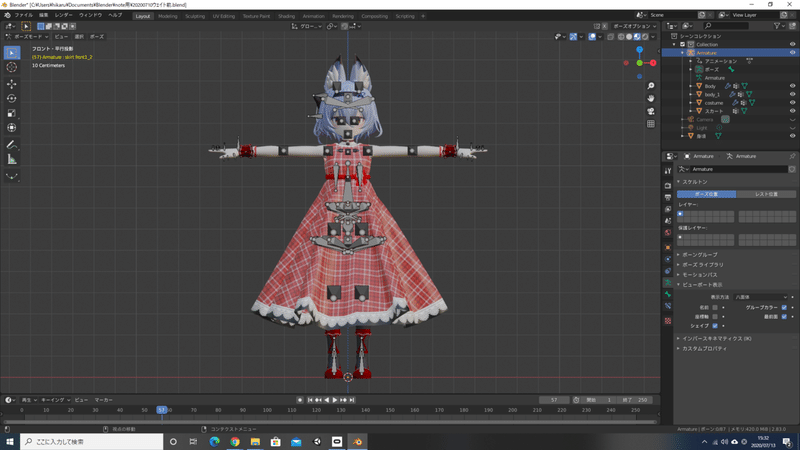The image size is (800, 450).
Task: Select the Measure tool
Action: click(x=12, y=159)
